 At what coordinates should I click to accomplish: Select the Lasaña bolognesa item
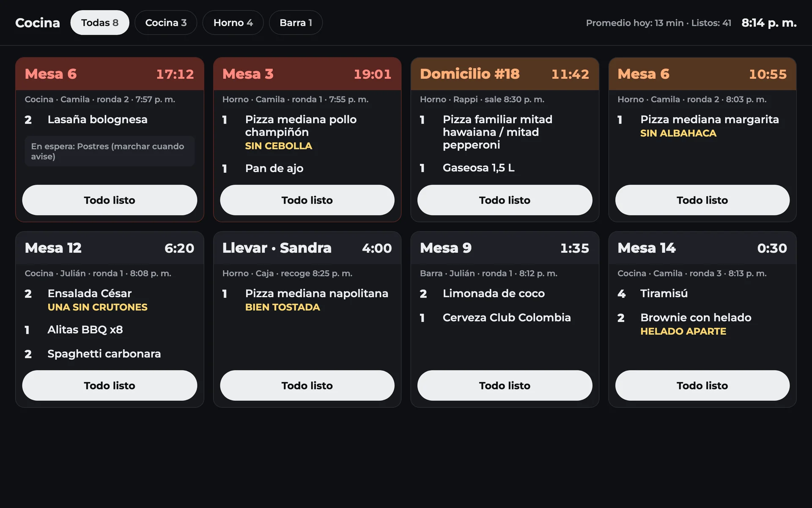(110, 120)
